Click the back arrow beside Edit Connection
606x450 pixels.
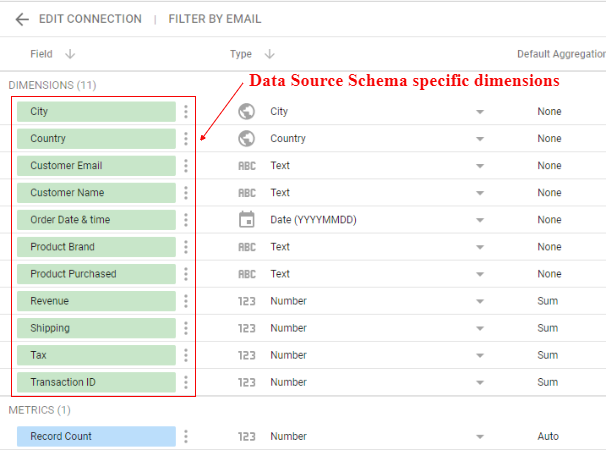click(x=22, y=19)
